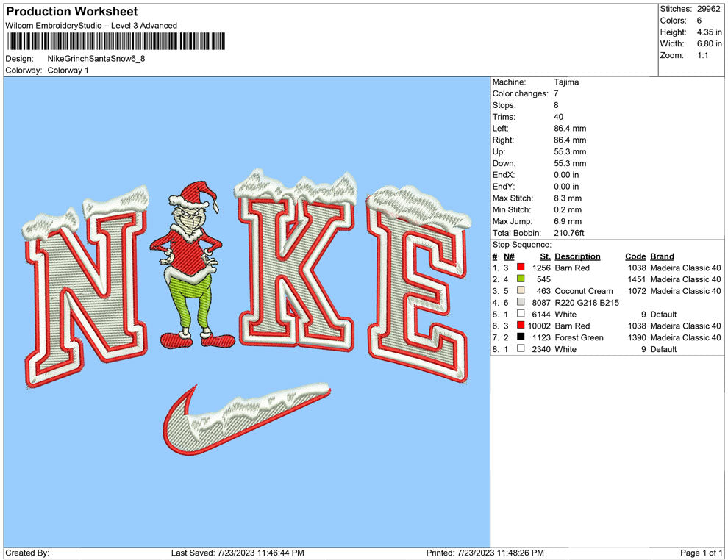Click the Zoom value '1:1'
This screenshot has width=728, height=560.
(x=702, y=55)
